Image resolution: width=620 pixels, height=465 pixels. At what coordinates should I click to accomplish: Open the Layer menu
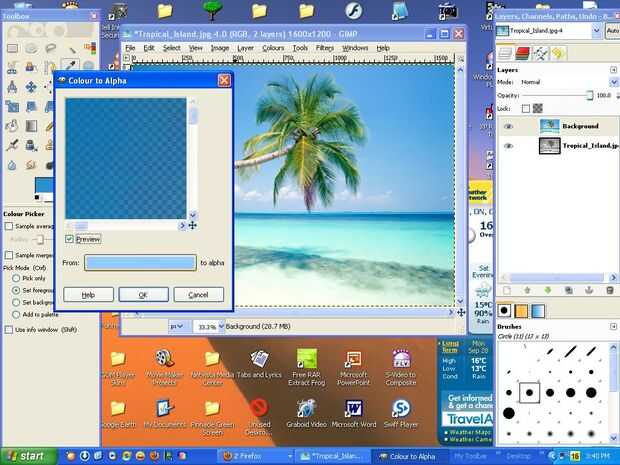(245, 48)
